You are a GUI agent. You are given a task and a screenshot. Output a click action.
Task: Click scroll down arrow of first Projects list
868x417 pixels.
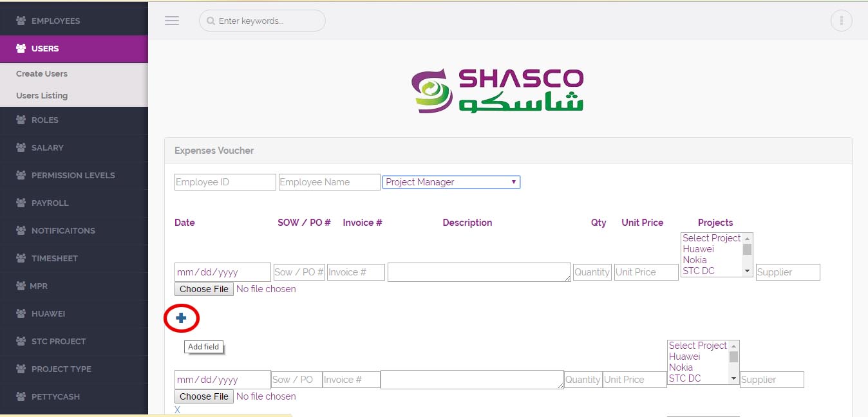pos(748,271)
